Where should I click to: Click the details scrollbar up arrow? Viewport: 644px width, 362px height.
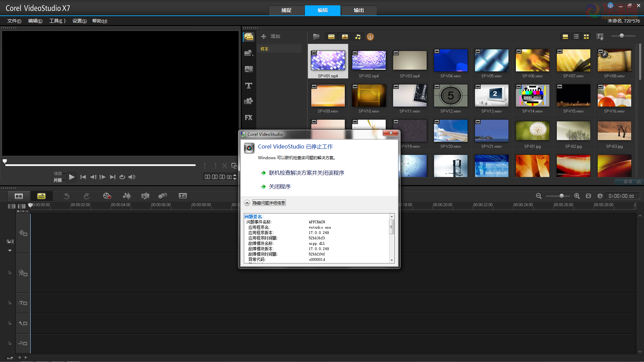(391, 217)
